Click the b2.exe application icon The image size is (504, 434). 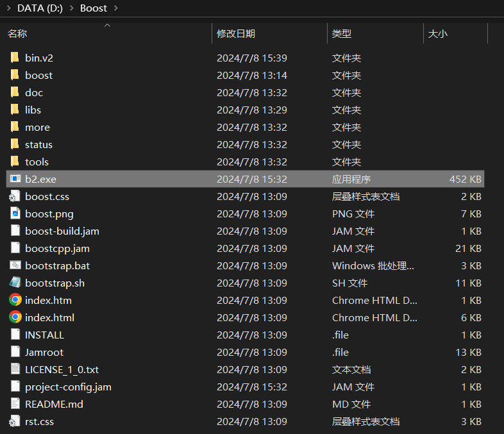click(15, 179)
